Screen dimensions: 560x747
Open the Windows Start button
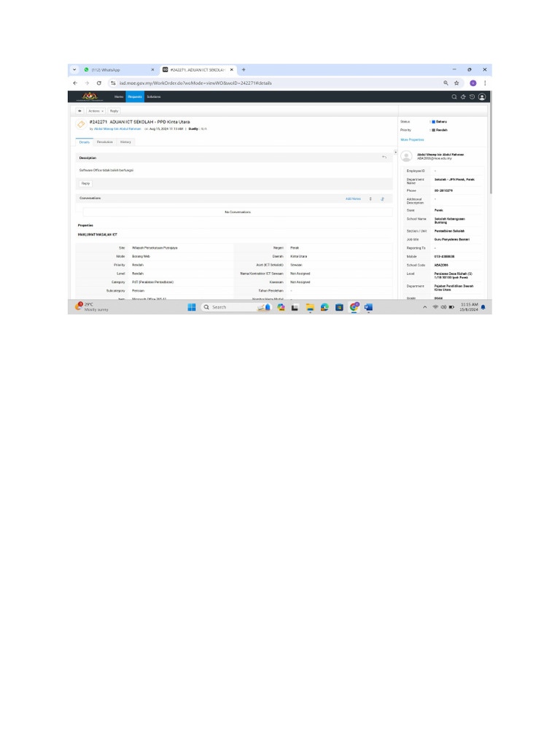192,307
